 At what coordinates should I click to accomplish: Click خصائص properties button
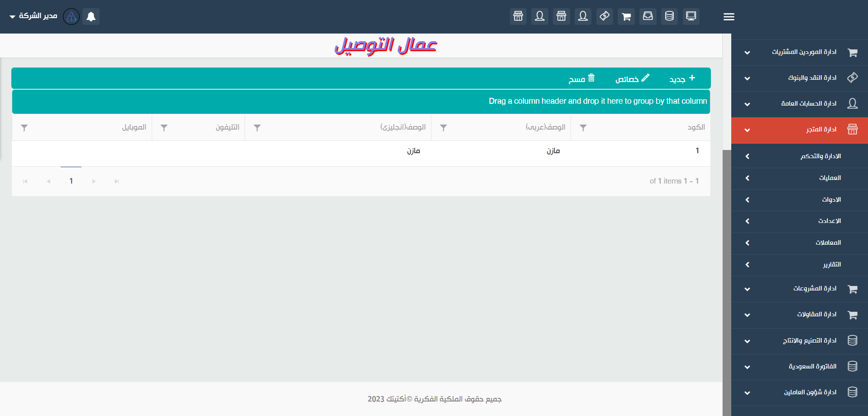pos(632,79)
